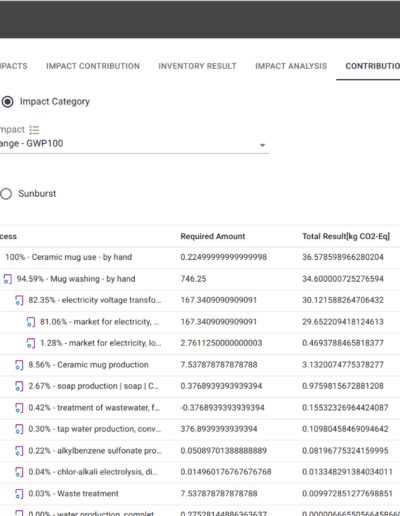Select the Sunburst radio button
400x516 pixels.
point(6,194)
